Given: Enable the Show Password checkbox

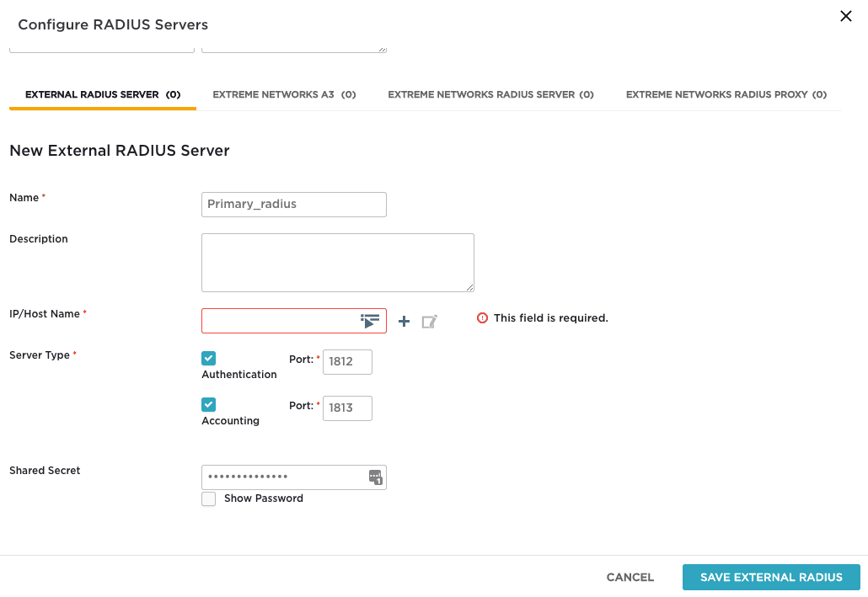Looking at the screenshot, I should tap(209, 499).
